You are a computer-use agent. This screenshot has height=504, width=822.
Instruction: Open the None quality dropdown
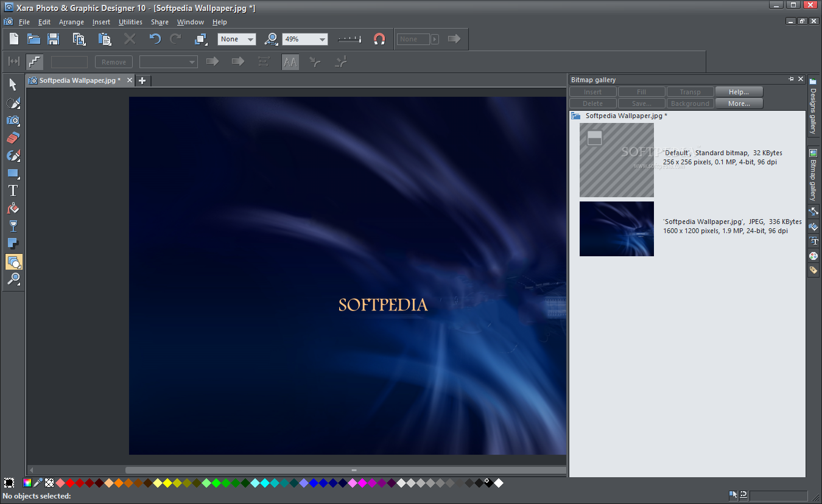[237, 39]
